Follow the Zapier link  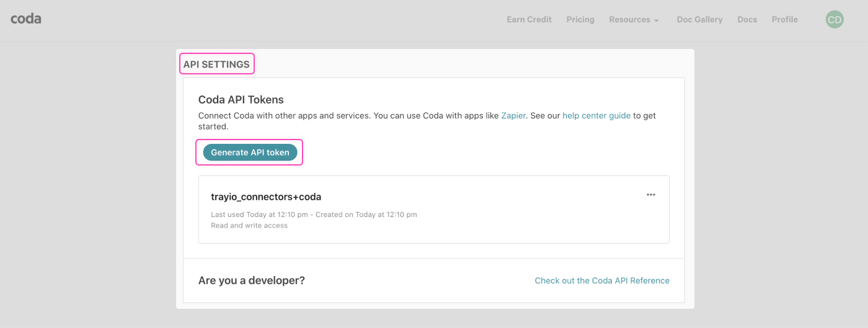tap(513, 115)
